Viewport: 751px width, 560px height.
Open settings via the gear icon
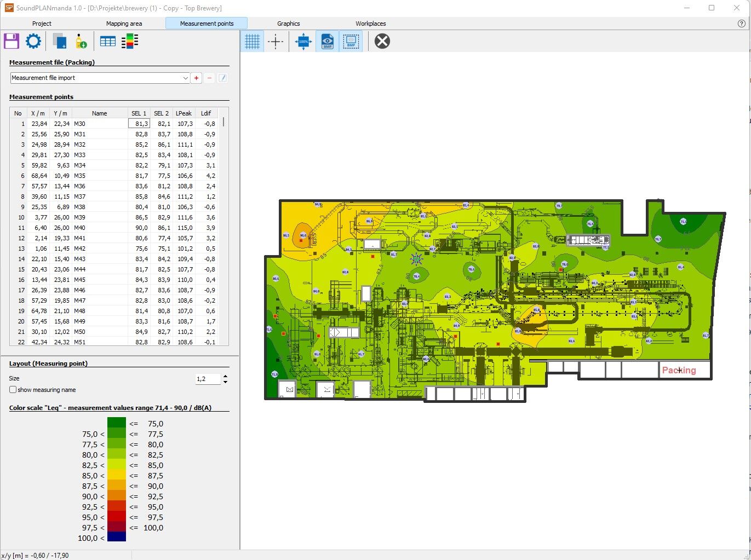click(33, 41)
